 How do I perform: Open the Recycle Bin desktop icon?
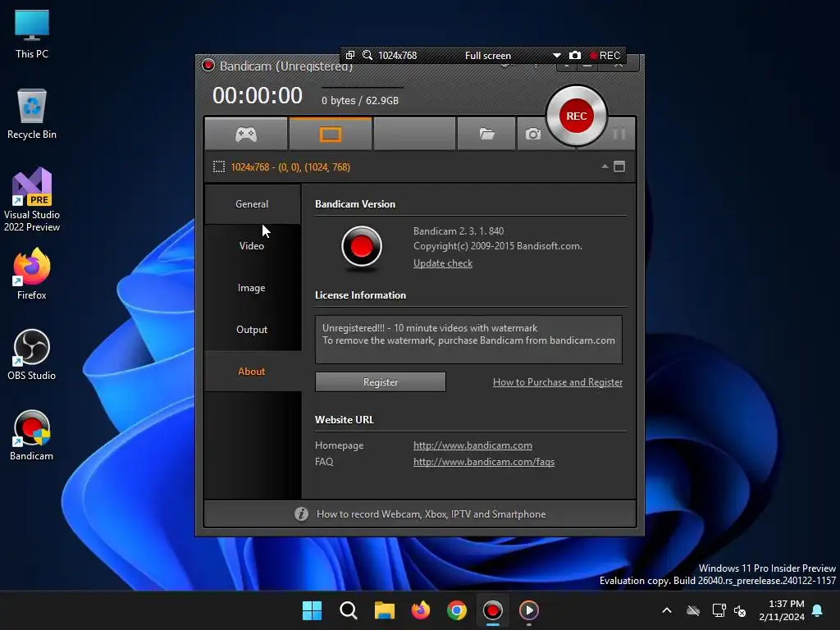pyautogui.click(x=32, y=114)
